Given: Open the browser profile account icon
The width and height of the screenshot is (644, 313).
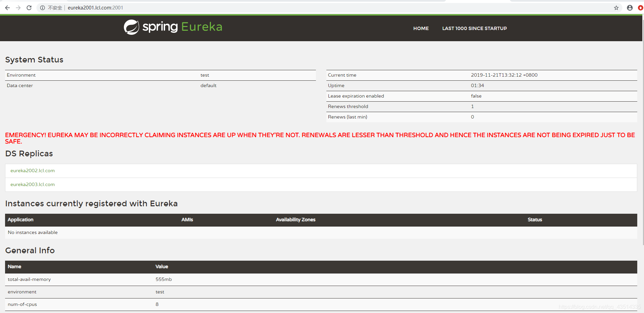Looking at the screenshot, I should 630,8.
